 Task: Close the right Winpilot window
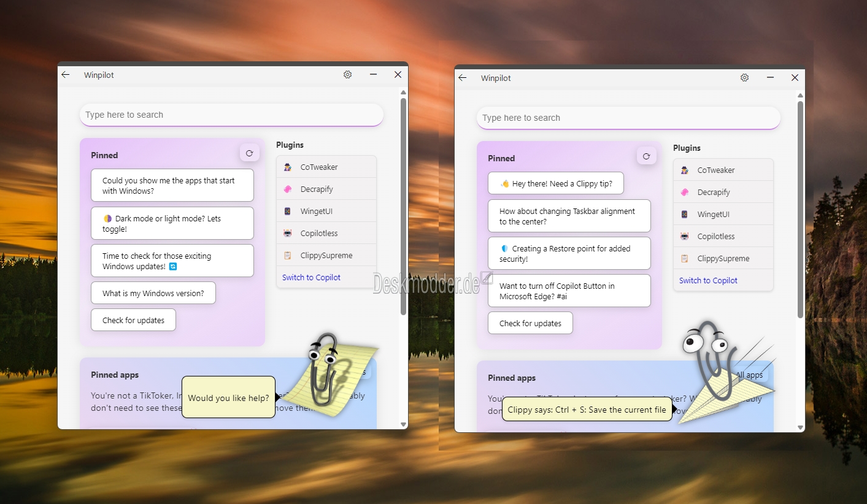pos(795,78)
